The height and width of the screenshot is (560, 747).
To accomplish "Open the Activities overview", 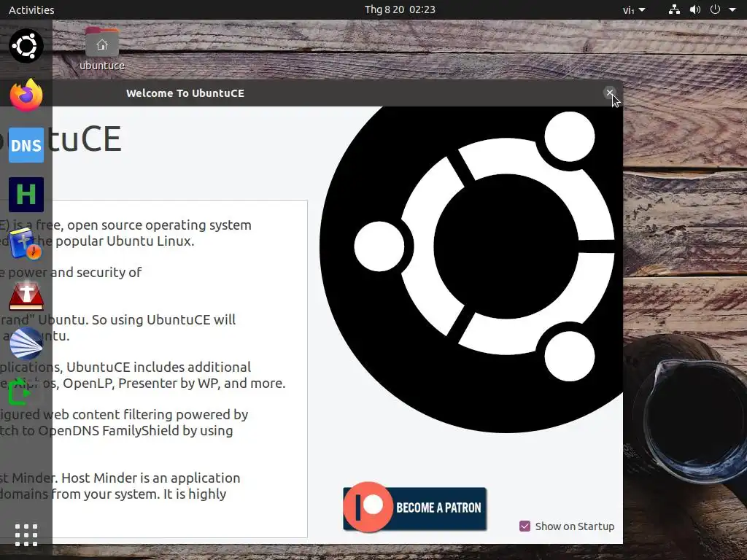I will (x=31, y=9).
